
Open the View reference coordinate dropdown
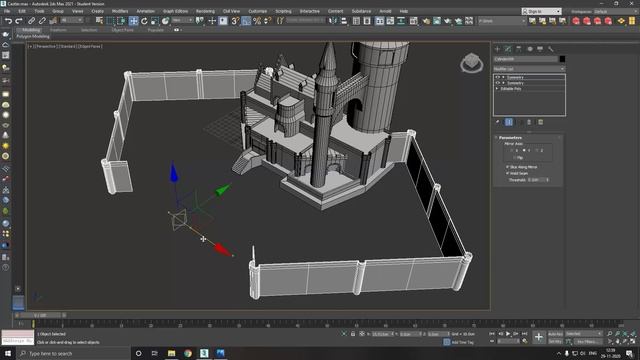coord(182,20)
